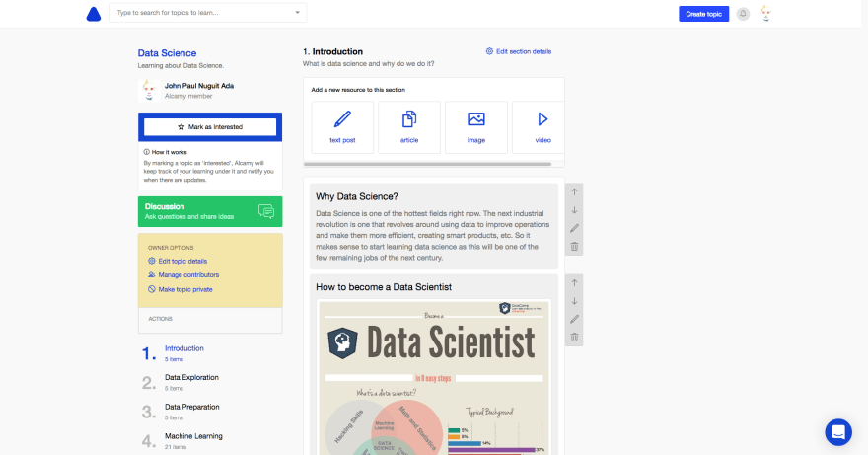Edit the Why Data Science post
The height and width of the screenshot is (455, 868).
tap(574, 228)
